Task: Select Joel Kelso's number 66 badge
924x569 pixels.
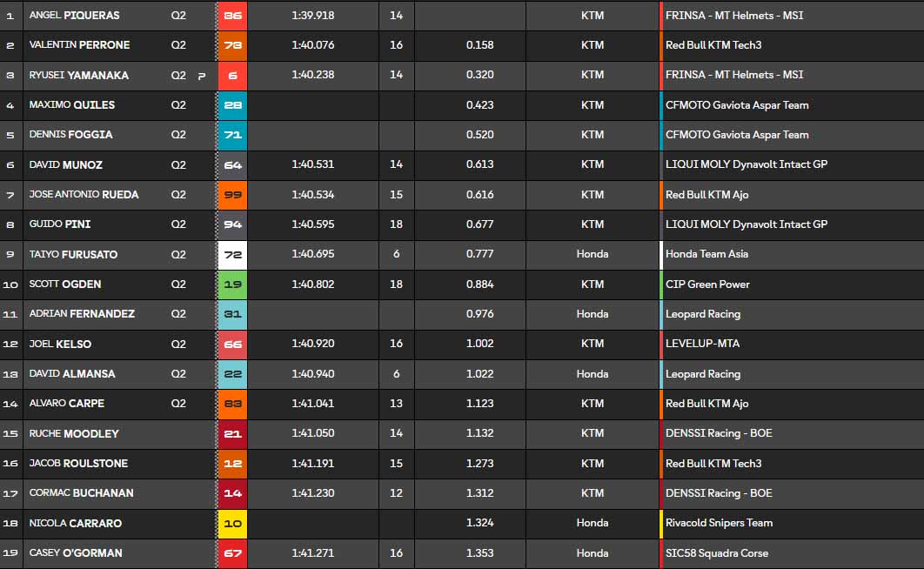Action: [232, 344]
